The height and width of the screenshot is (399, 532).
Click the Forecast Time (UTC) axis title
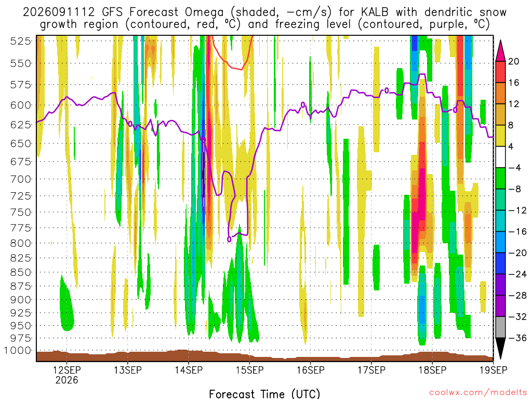click(x=264, y=394)
